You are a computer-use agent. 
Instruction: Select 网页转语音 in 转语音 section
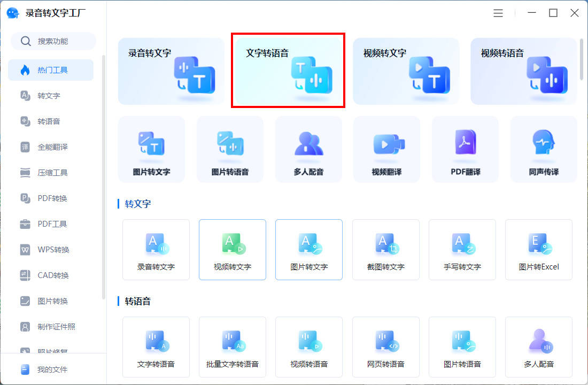click(385, 347)
